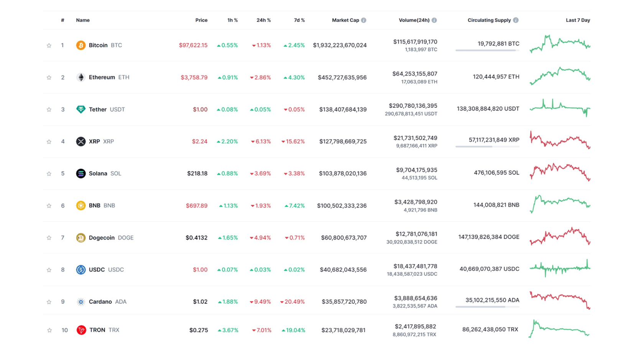Open Ethereum last 7 days sparkline chart

[560, 76]
